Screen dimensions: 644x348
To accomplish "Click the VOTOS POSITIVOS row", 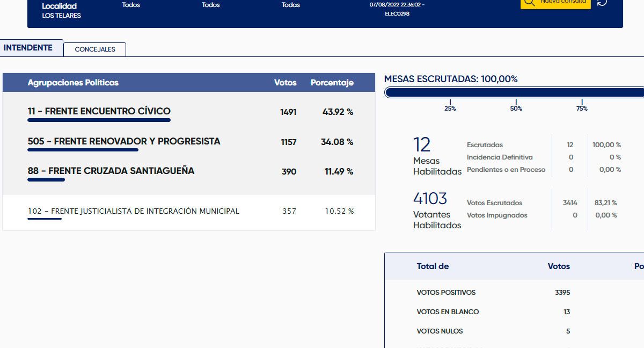I will (446, 293).
